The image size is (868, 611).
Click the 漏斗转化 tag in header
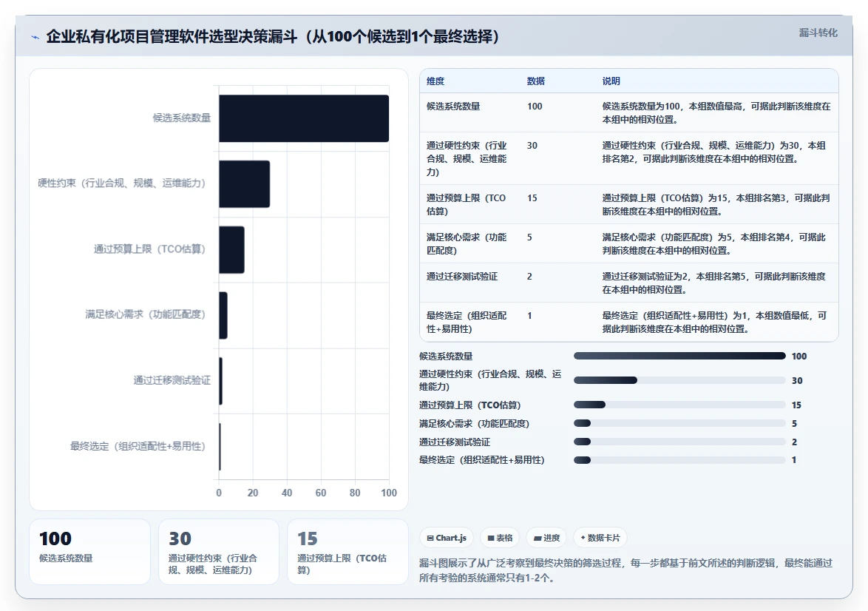(x=818, y=33)
